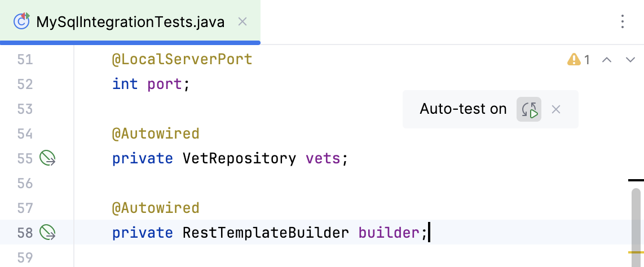Screen dimensions: 644x267
Task: Open the editor tab options menu
Action: (623, 22)
